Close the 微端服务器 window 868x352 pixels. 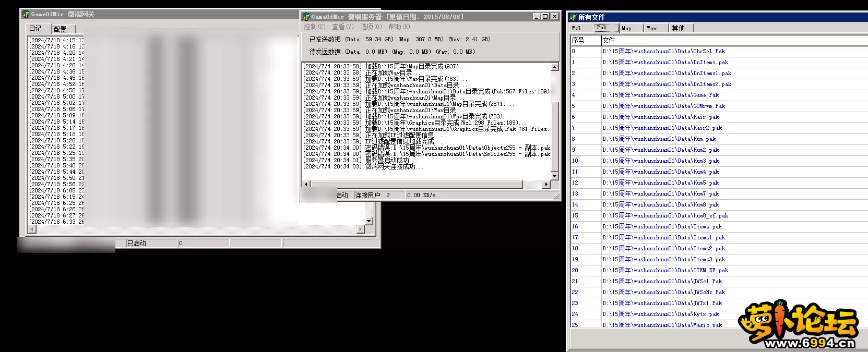click(555, 17)
